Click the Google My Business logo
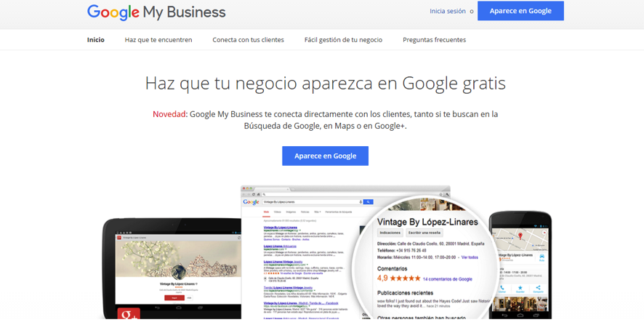This screenshot has height=325, width=644. pos(156,12)
